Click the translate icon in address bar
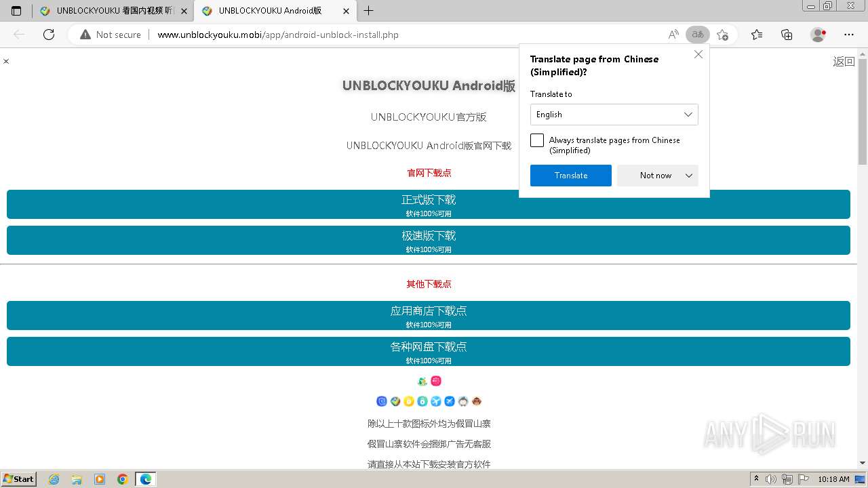Viewport: 868px width, 488px height. pos(697,35)
